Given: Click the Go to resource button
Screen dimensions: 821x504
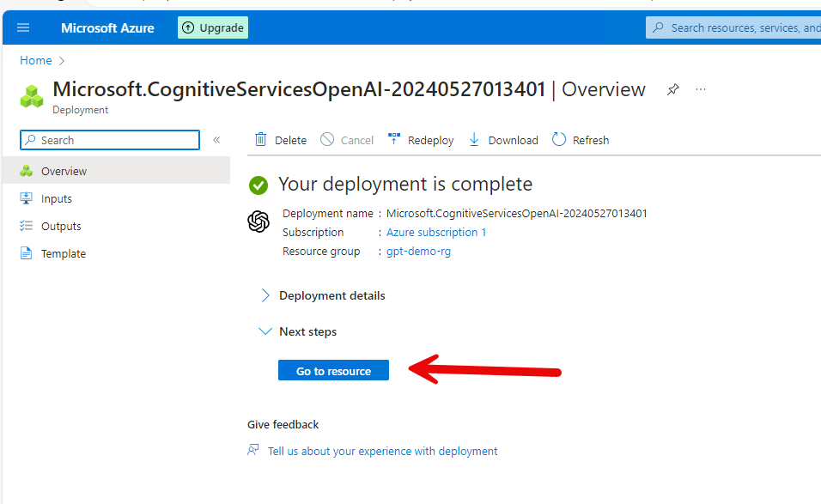Looking at the screenshot, I should [x=333, y=371].
